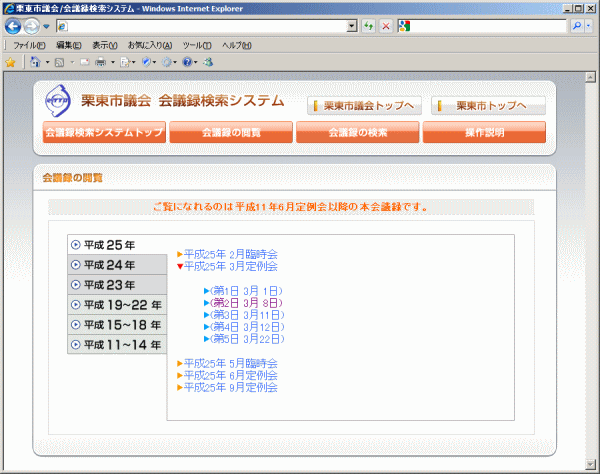
Task: Click the RSS feeds icon
Action: point(59,62)
